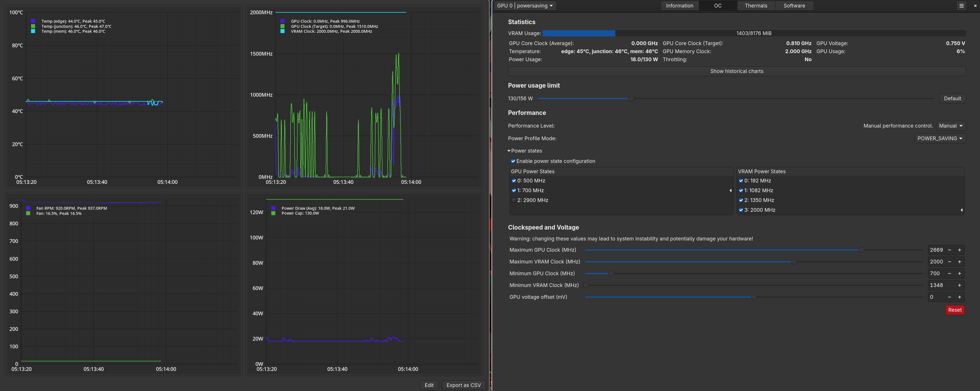Uncheck GPU power state 1: 700 MHz

point(514,190)
